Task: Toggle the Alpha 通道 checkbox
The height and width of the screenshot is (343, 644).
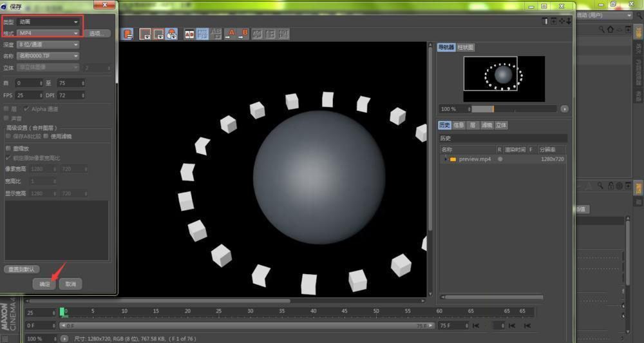Action: 26,108
